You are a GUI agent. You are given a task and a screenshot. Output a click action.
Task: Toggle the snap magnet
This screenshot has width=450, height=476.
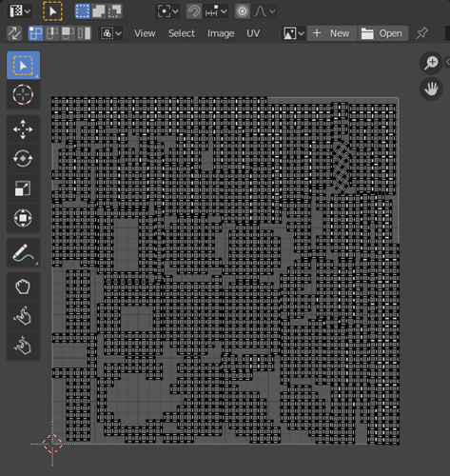(x=193, y=11)
